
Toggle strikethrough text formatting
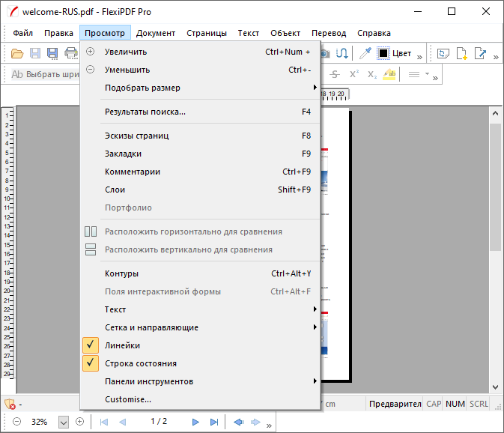point(334,74)
